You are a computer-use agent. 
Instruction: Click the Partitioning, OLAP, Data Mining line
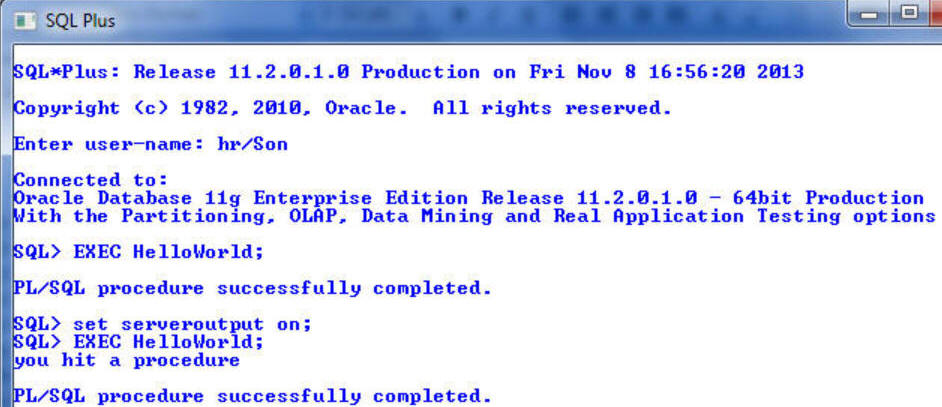point(475,216)
